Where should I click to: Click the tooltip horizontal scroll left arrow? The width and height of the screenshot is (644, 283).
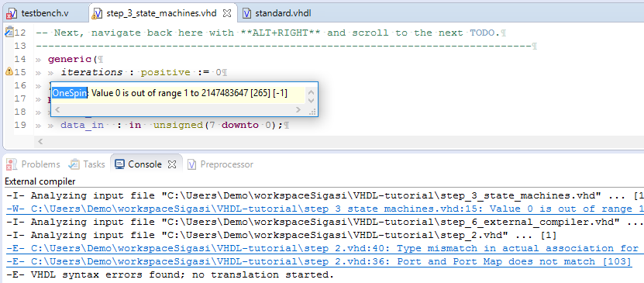pos(57,109)
